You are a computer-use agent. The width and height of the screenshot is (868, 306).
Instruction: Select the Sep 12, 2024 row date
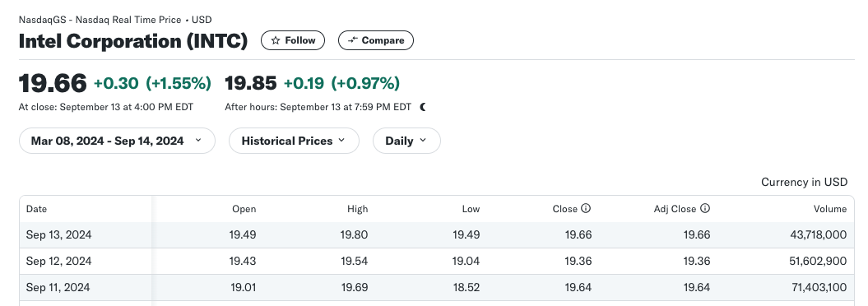pos(58,262)
